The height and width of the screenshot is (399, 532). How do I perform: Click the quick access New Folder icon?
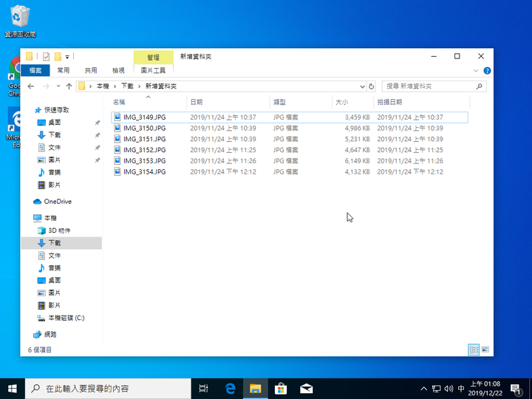pyautogui.click(x=58, y=56)
